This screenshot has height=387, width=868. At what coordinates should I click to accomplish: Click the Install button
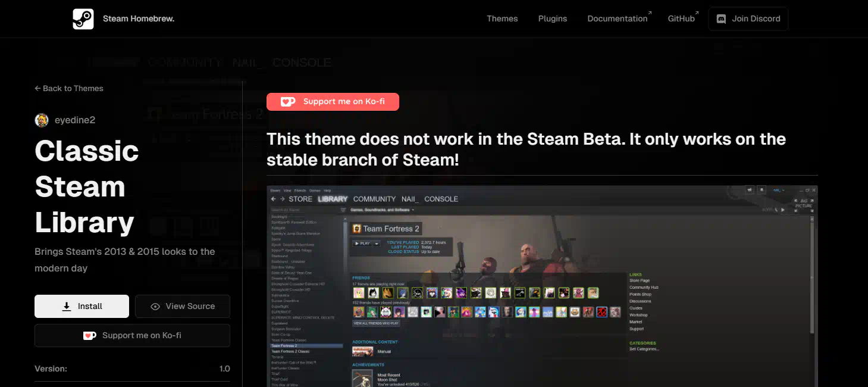pos(82,306)
